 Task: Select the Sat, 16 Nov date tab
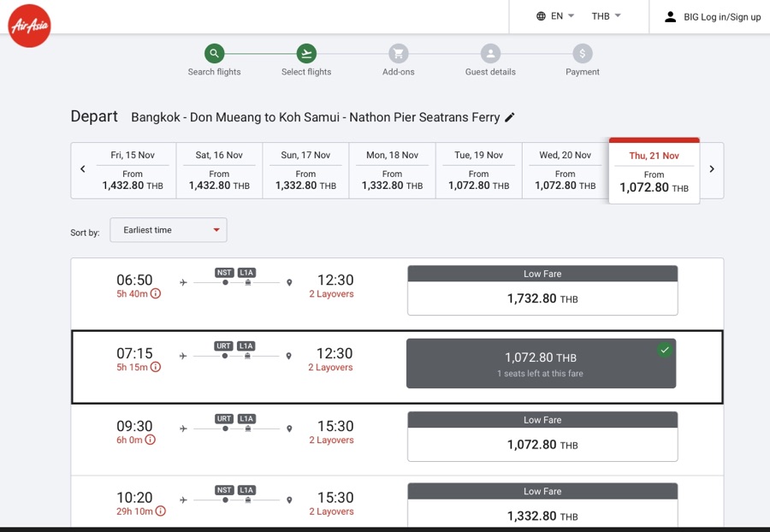pos(219,170)
